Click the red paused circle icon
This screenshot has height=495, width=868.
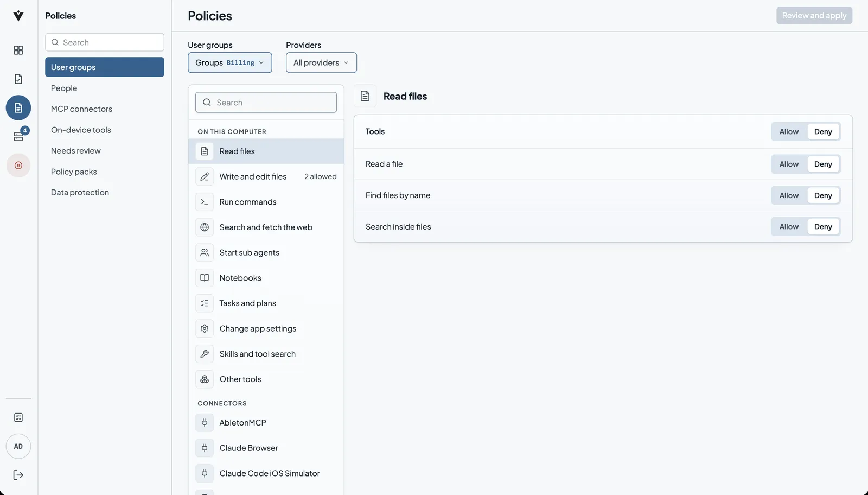[x=18, y=165]
